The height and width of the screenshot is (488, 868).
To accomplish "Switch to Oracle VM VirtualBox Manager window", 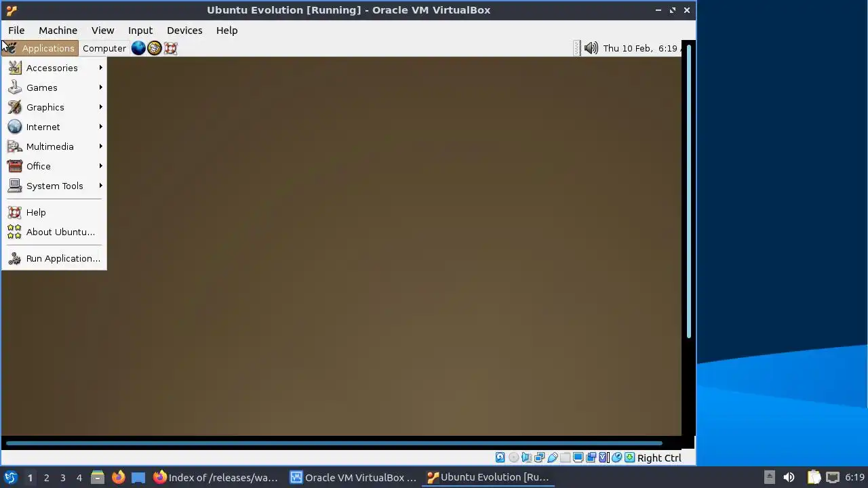I will pos(353,477).
